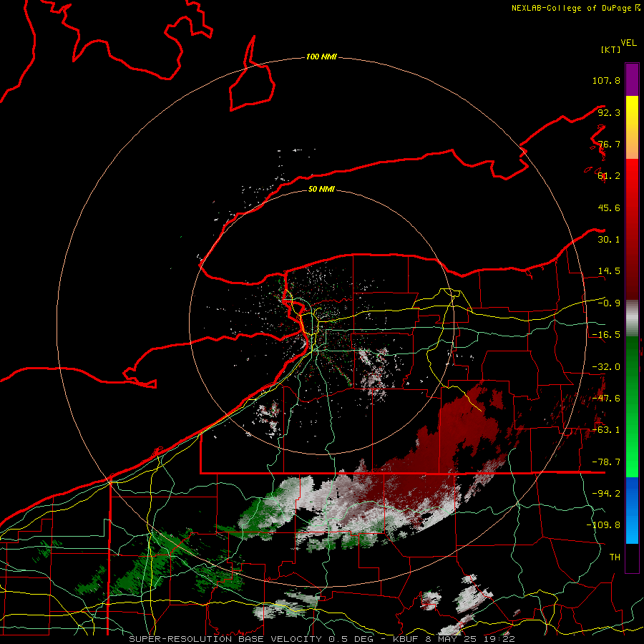Screen dimensions: 644x644
Task: Click the -78.7 value on the velocity scale
Action: pos(606,462)
